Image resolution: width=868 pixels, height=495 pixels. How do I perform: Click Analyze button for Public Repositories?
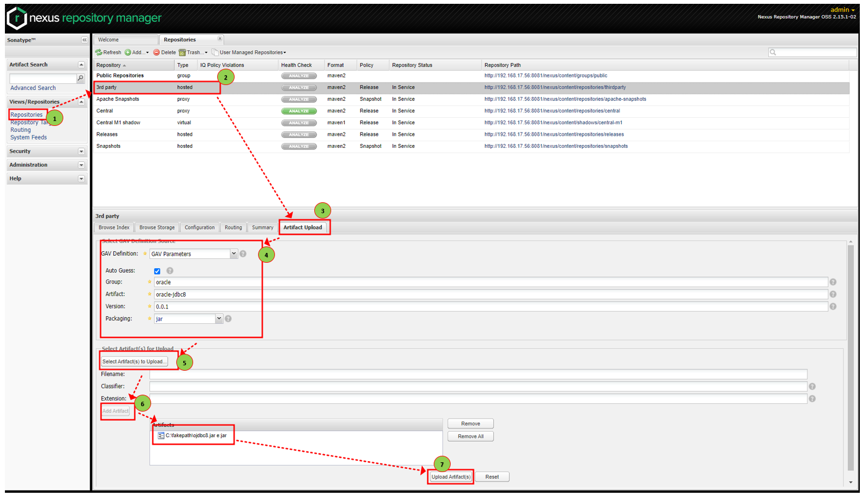[x=299, y=76]
